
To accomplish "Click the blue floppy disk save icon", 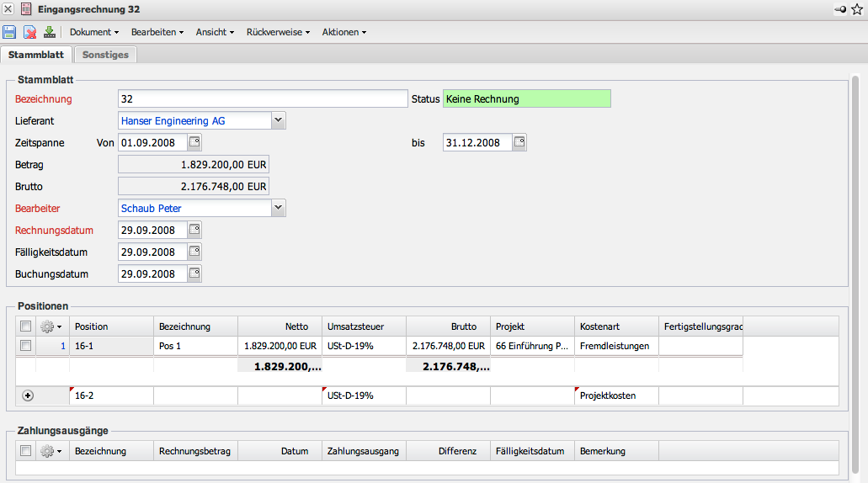I will pos(9,32).
